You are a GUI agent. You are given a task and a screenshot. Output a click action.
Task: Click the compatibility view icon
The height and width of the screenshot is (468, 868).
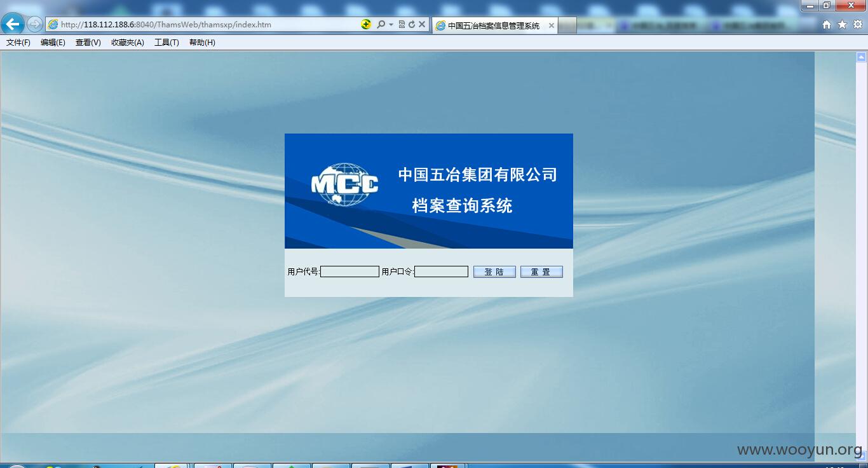click(402, 24)
